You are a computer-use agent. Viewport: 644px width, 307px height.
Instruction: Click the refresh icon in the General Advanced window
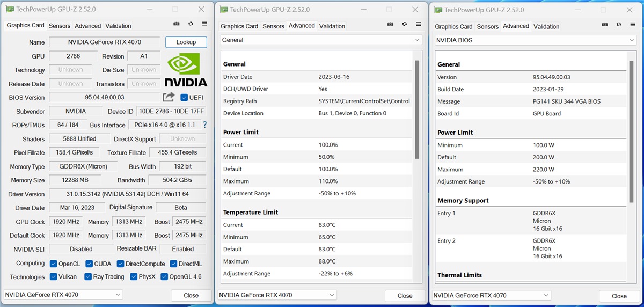click(x=405, y=24)
